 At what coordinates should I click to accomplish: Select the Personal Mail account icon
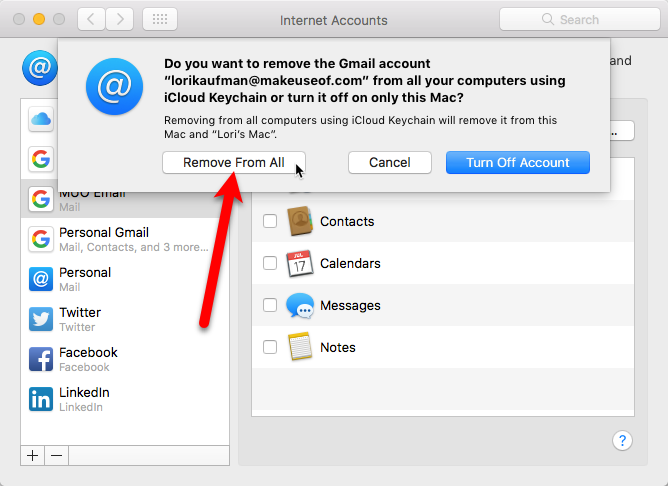[x=41, y=279]
